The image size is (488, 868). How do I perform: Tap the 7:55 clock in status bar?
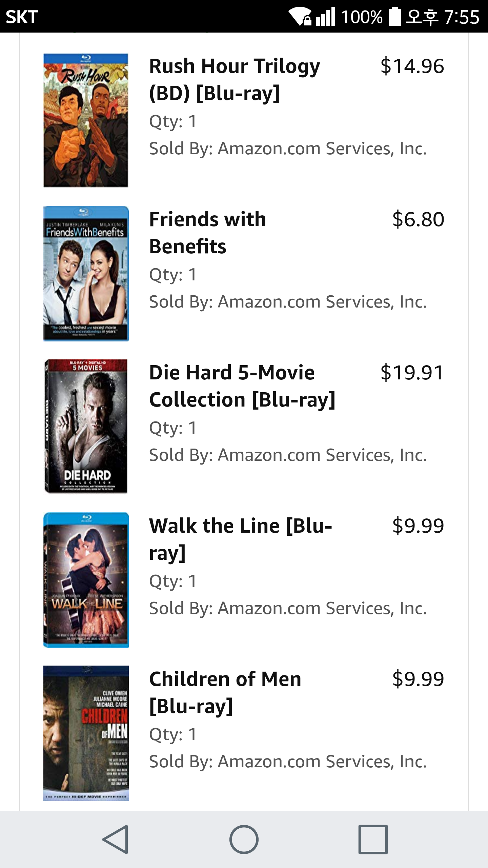462,16
